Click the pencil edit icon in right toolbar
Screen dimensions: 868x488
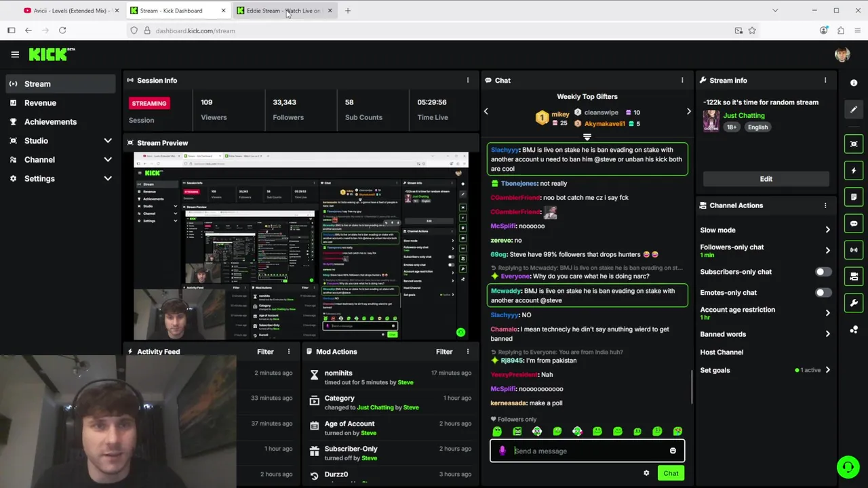click(854, 109)
